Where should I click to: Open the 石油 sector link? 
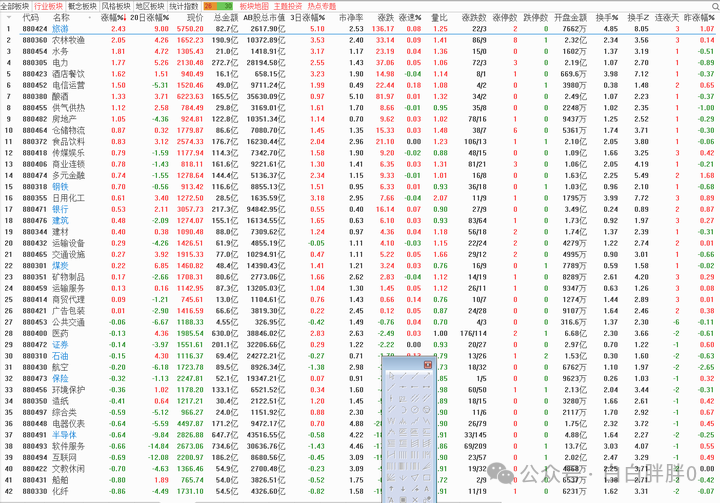(60, 356)
